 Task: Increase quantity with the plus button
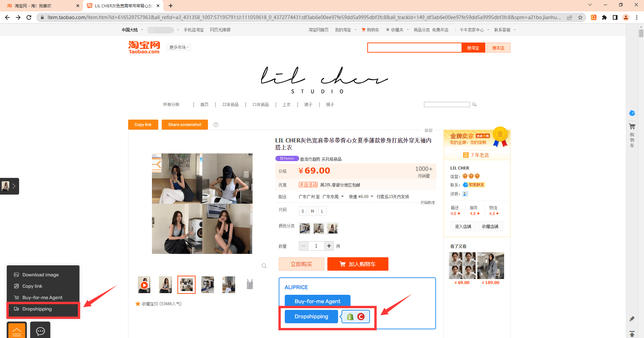329,246
